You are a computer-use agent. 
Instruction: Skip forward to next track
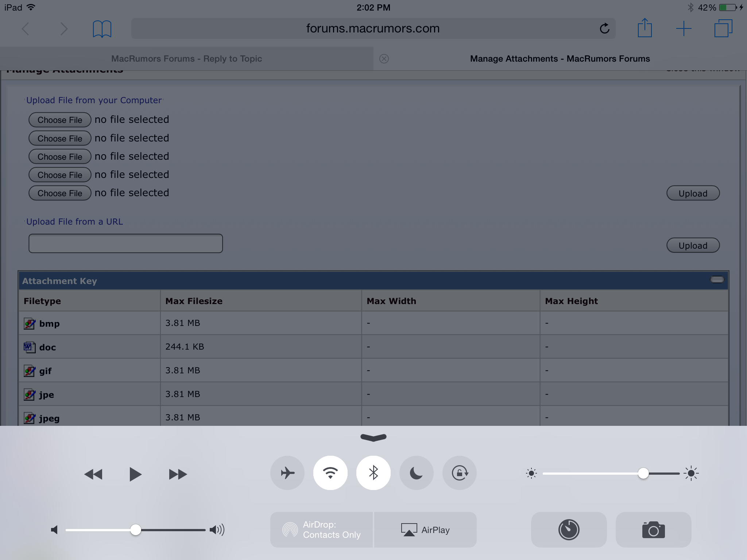[178, 474]
